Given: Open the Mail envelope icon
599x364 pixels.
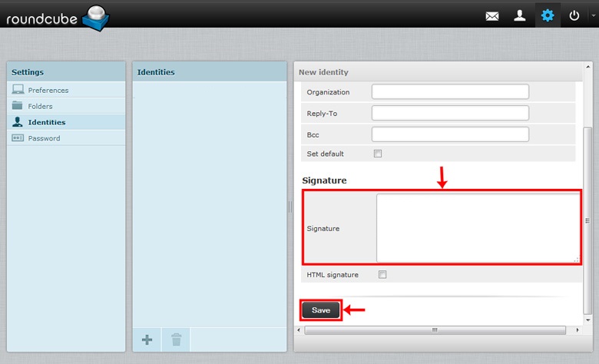Looking at the screenshot, I should coord(492,15).
